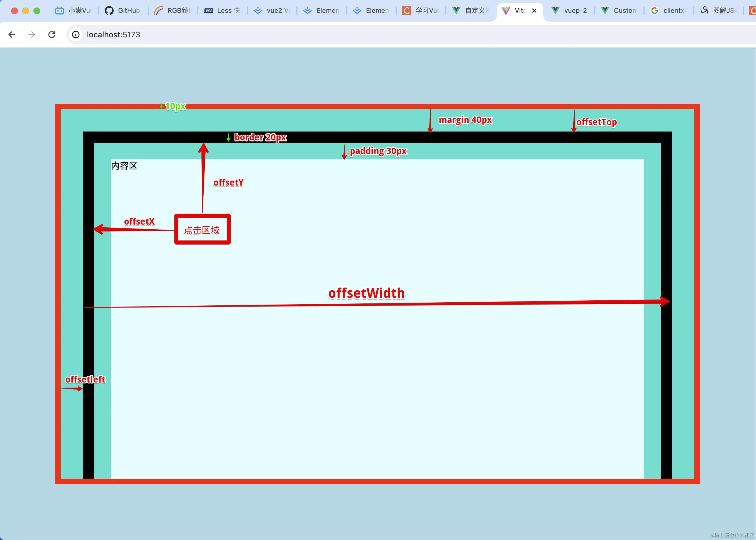Click the Vite logo on the active tab
756x540 pixels.
(506, 10)
